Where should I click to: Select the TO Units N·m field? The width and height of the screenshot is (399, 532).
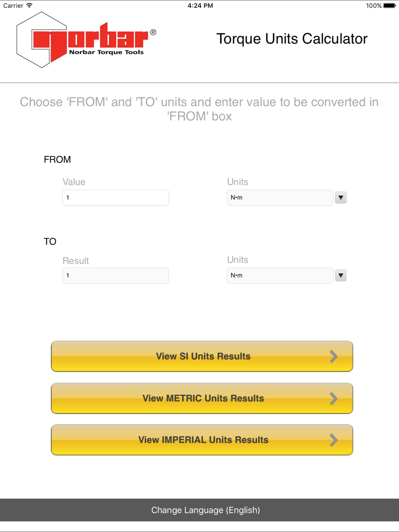pos(280,276)
